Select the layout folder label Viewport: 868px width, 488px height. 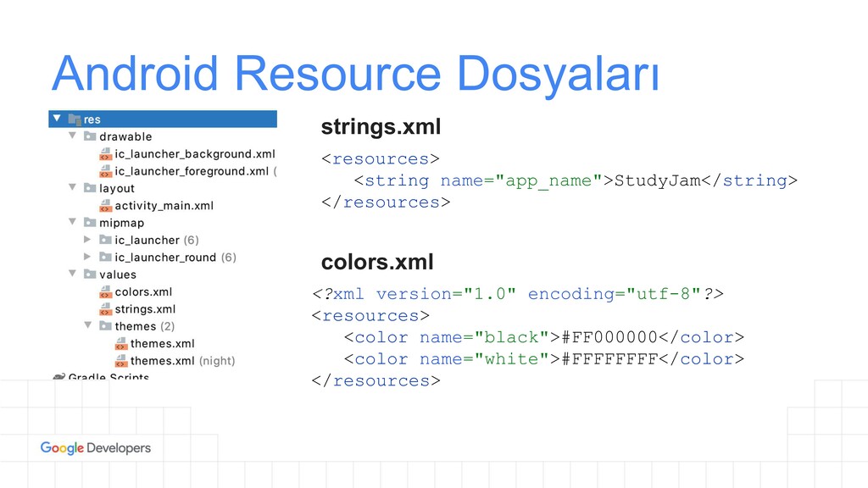point(116,189)
